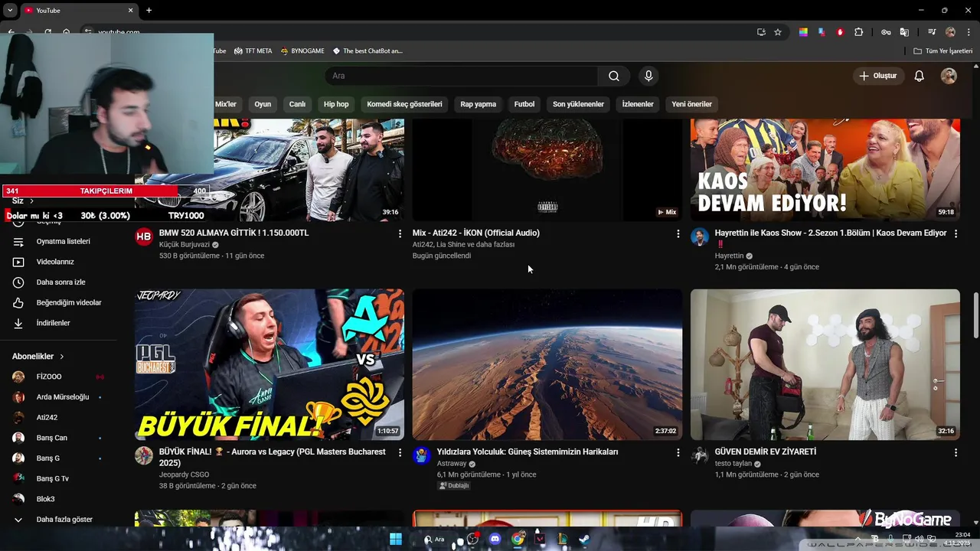980x551 pixels.
Task: Open the password key icon
Action: pyautogui.click(x=886, y=32)
